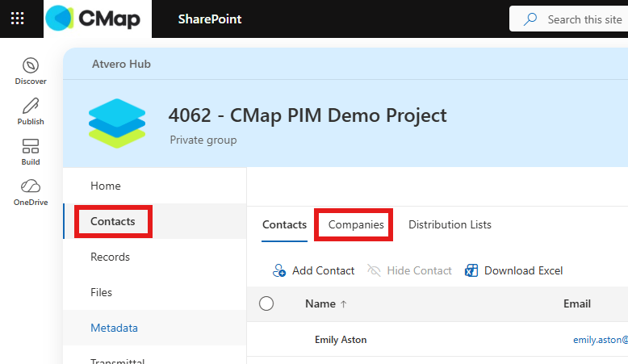Open Metadata in the site navigation

[x=114, y=328]
